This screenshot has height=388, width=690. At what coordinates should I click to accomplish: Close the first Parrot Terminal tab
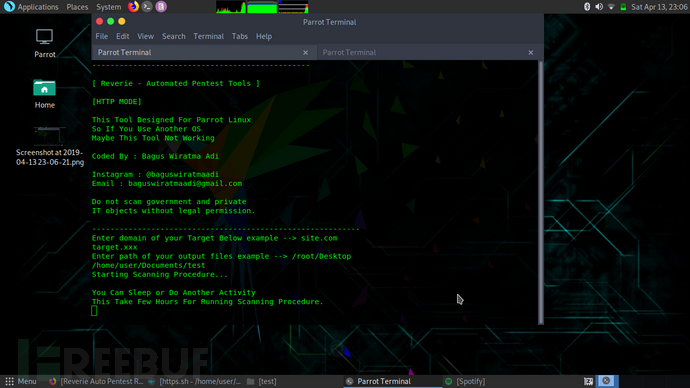click(305, 52)
